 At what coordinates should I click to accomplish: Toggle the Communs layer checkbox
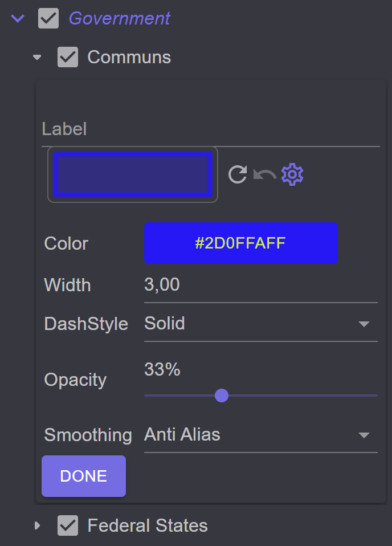click(x=68, y=57)
